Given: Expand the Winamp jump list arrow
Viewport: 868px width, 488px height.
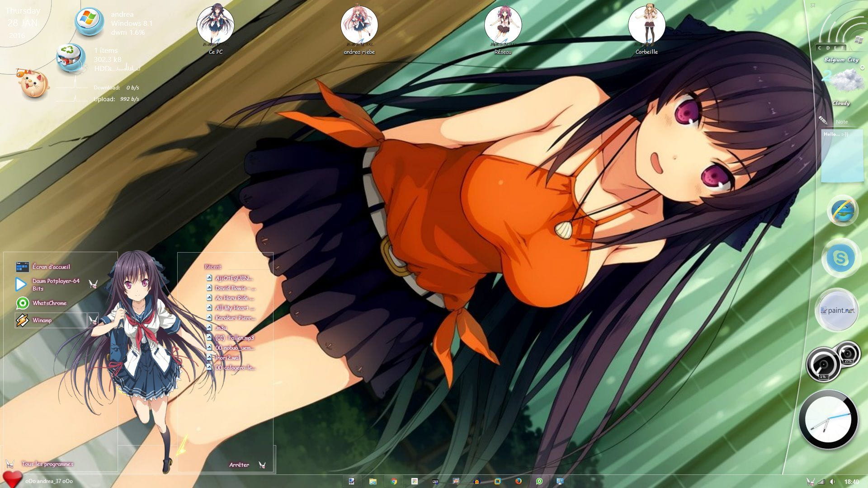Looking at the screenshot, I should (93, 320).
